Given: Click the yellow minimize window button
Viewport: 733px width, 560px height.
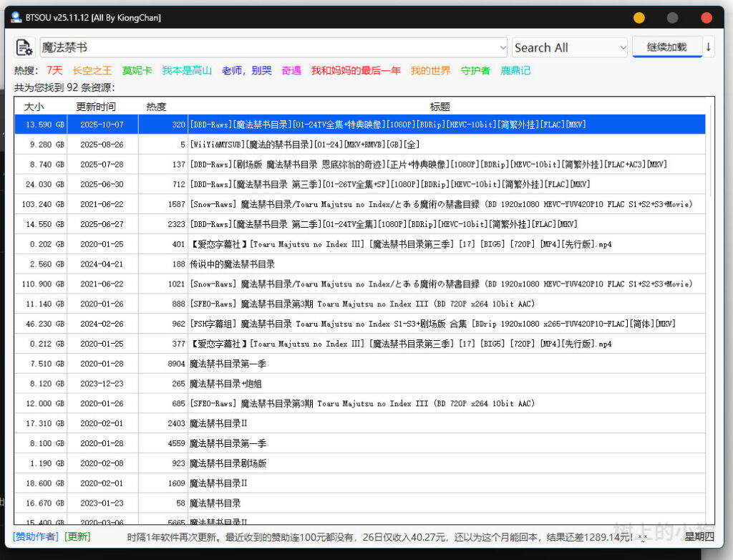Looking at the screenshot, I should [639, 17].
